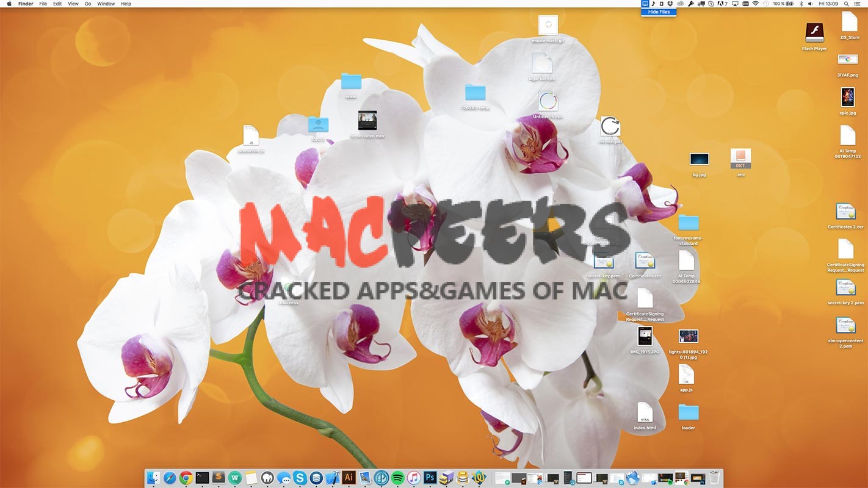Select the bg.jpg file
Screen dimensions: 868x488
coord(699,159)
